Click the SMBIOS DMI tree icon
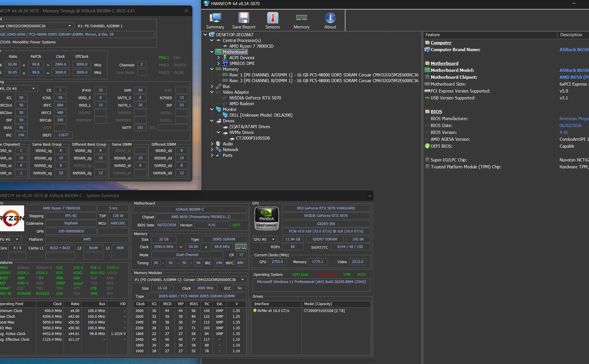 click(225, 63)
